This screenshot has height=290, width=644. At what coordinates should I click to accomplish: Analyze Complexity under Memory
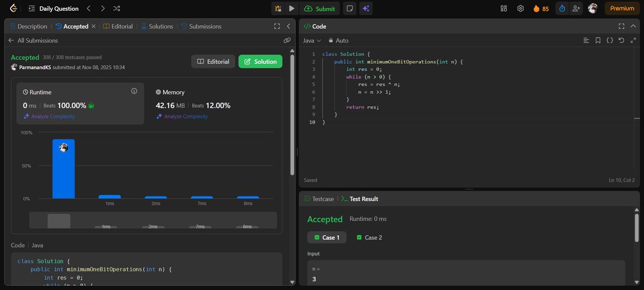point(181,117)
